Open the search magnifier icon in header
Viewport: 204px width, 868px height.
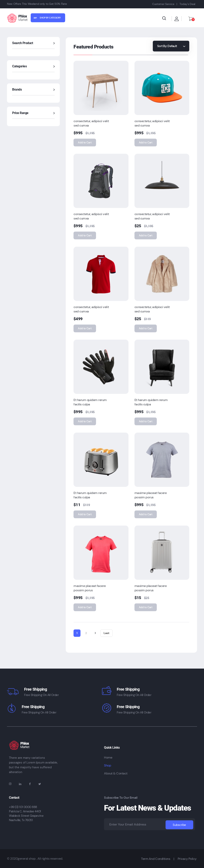[x=164, y=18]
